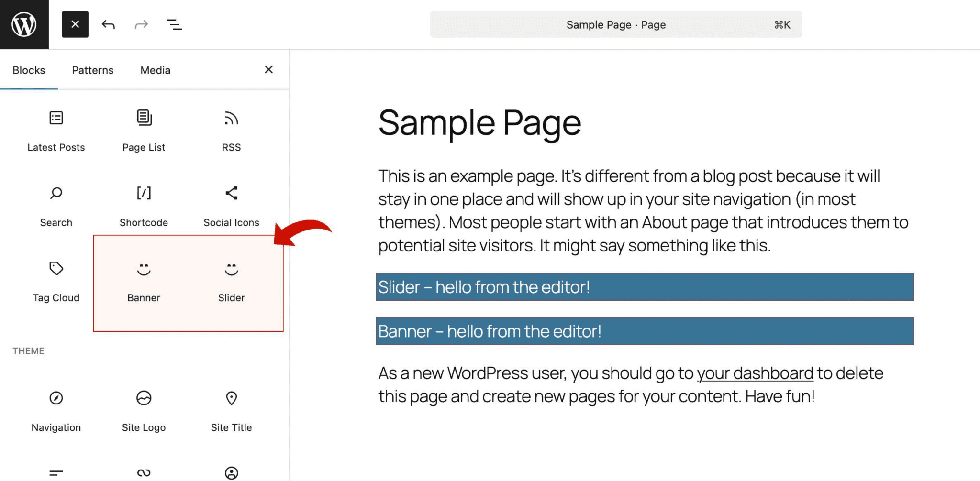
Task: Toggle the block inserter button
Action: coord(75,24)
